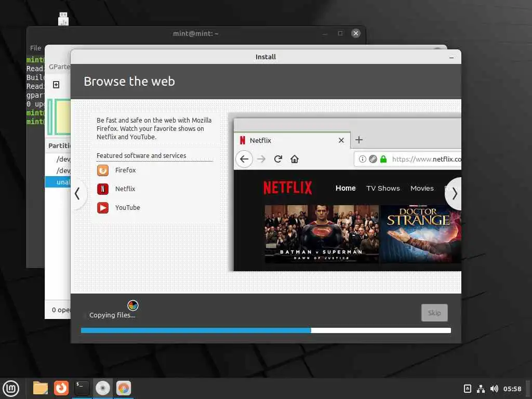Click the Firefox icon in featured software

103,170
